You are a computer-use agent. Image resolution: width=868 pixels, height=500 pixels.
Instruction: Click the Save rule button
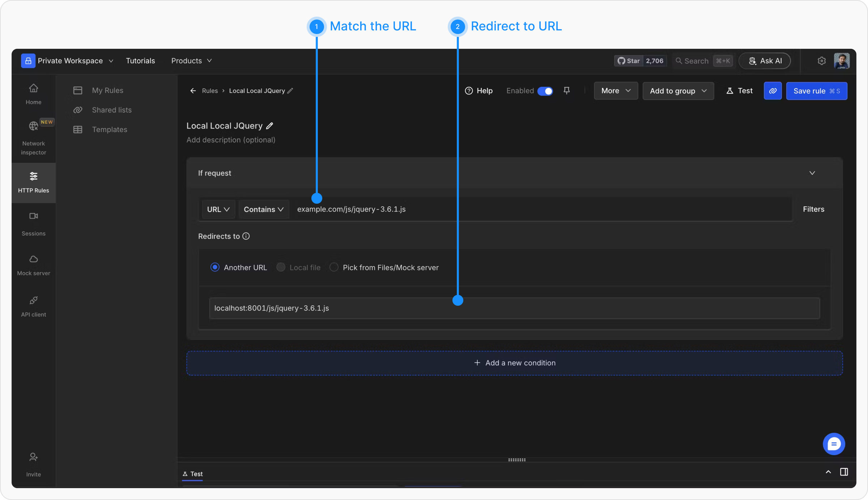click(x=816, y=91)
